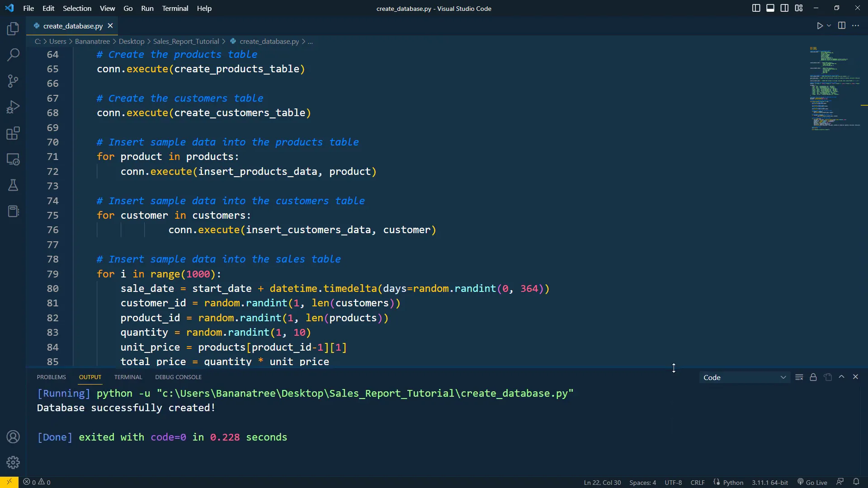Screen dimensions: 868x488
Task: Open Manage settings gear in activity bar
Action: pyautogui.click(x=13, y=462)
